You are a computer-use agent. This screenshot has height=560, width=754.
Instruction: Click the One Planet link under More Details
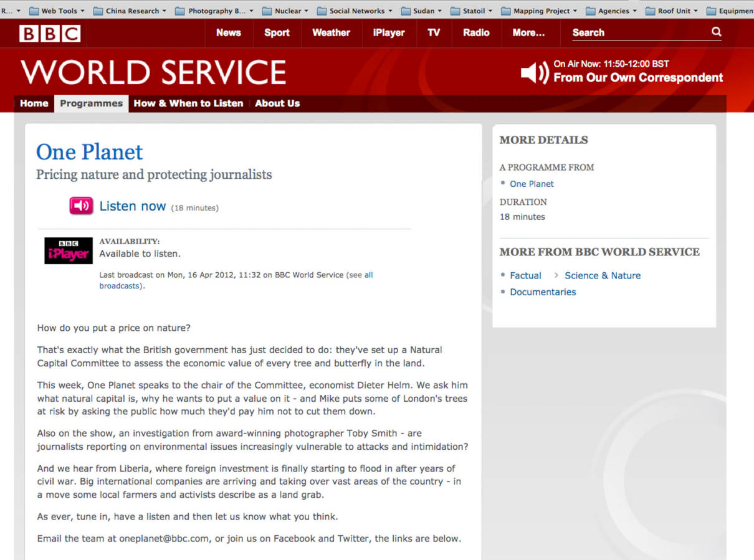[532, 184]
